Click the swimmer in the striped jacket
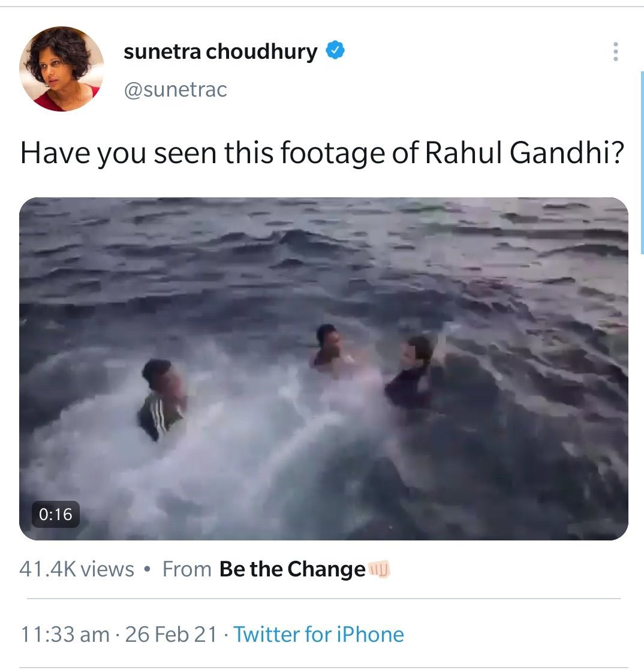644x670 pixels. pos(162,399)
